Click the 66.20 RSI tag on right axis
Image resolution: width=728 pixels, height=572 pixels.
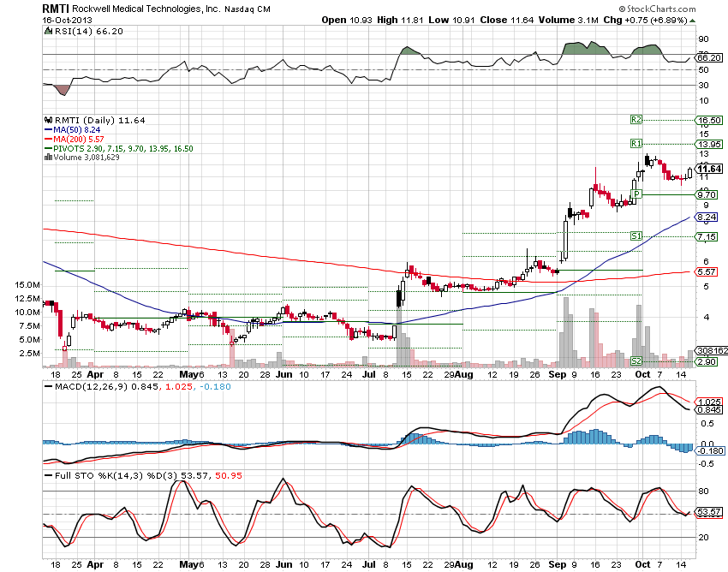click(709, 58)
